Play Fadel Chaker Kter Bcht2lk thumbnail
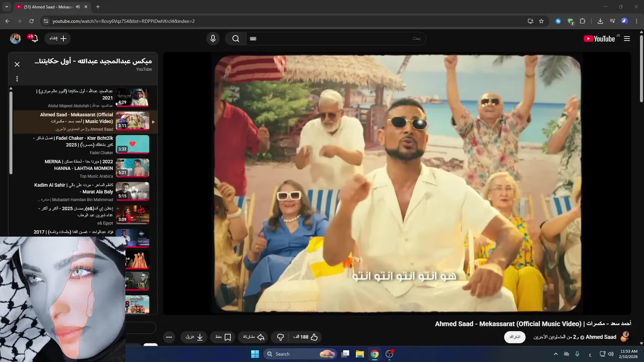644x362 pixels. 132,144
